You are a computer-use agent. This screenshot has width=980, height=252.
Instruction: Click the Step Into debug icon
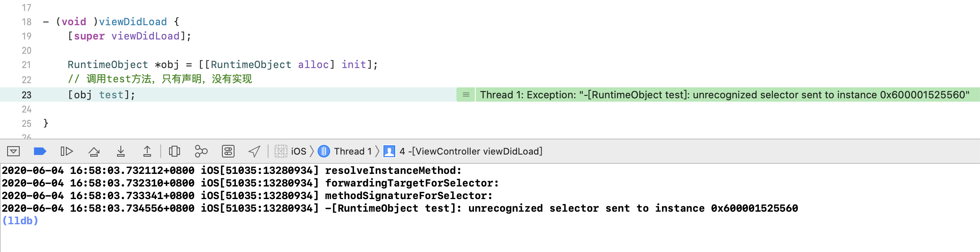tap(121, 151)
